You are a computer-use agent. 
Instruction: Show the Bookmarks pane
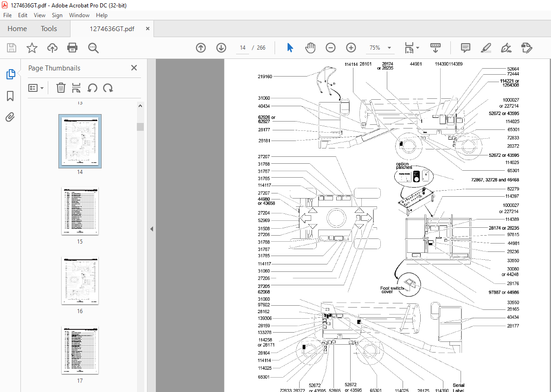tap(10, 96)
